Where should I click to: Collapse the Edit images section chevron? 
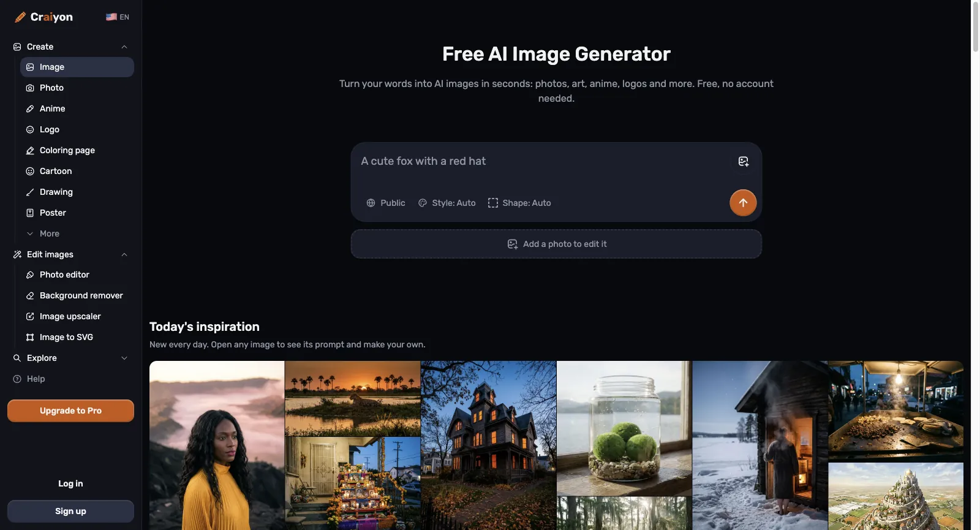coord(124,255)
